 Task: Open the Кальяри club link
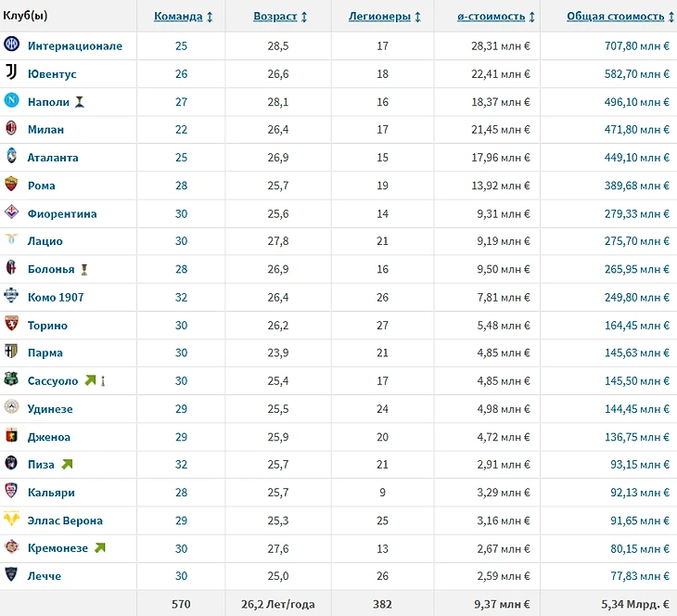point(51,493)
